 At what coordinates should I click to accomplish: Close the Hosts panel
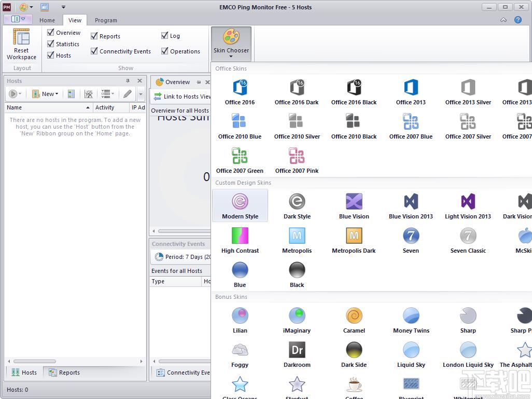[x=139, y=81]
